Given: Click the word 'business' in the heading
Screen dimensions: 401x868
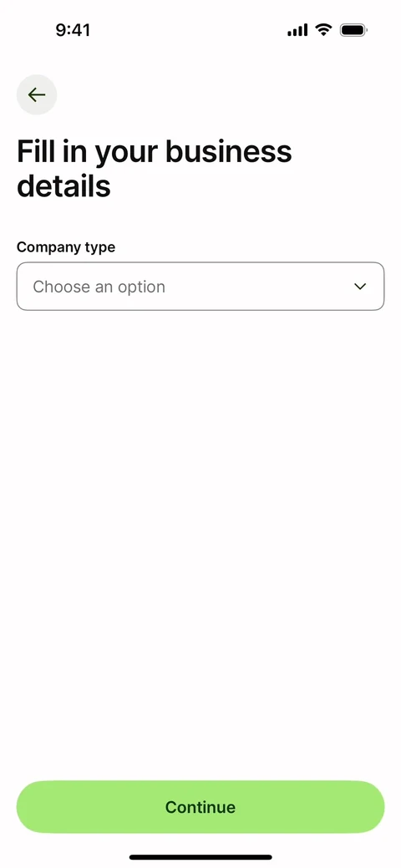Looking at the screenshot, I should click(229, 151).
